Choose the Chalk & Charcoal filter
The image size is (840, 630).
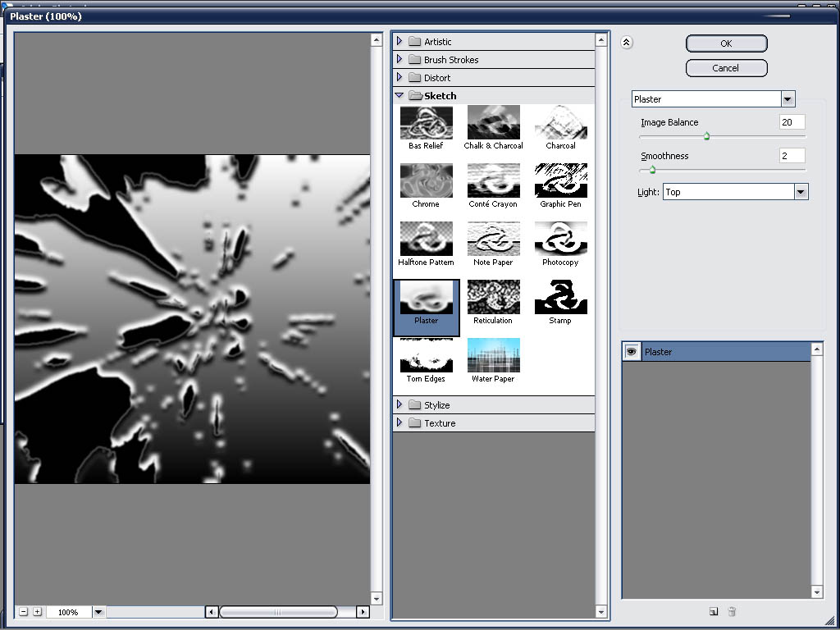pos(493,123)
